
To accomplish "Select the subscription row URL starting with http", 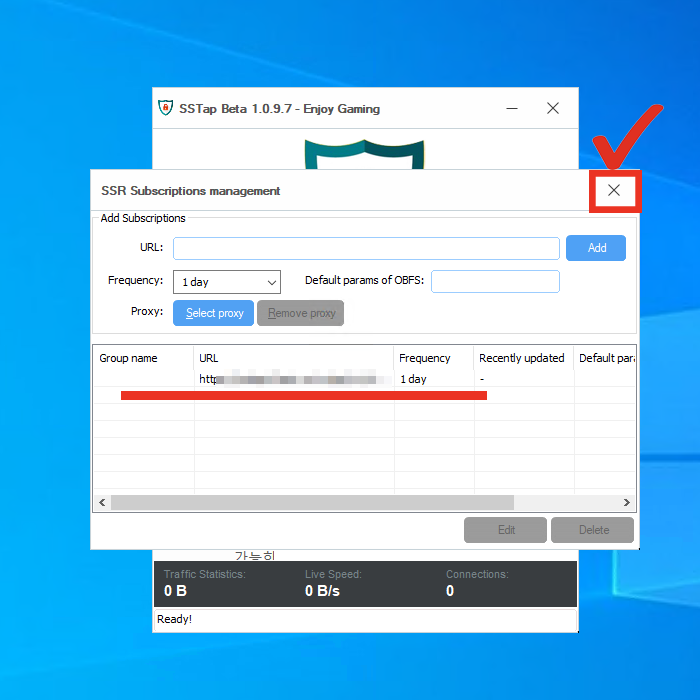I will coord(294,379).
